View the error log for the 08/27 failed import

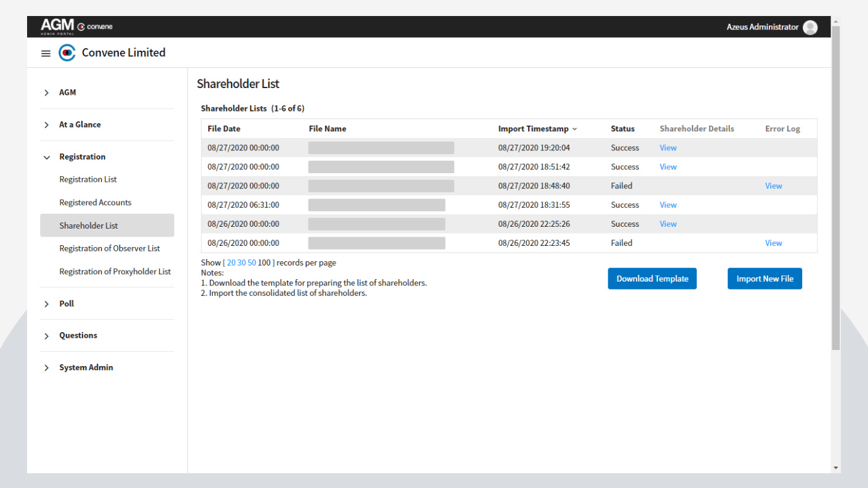(773, 185)
